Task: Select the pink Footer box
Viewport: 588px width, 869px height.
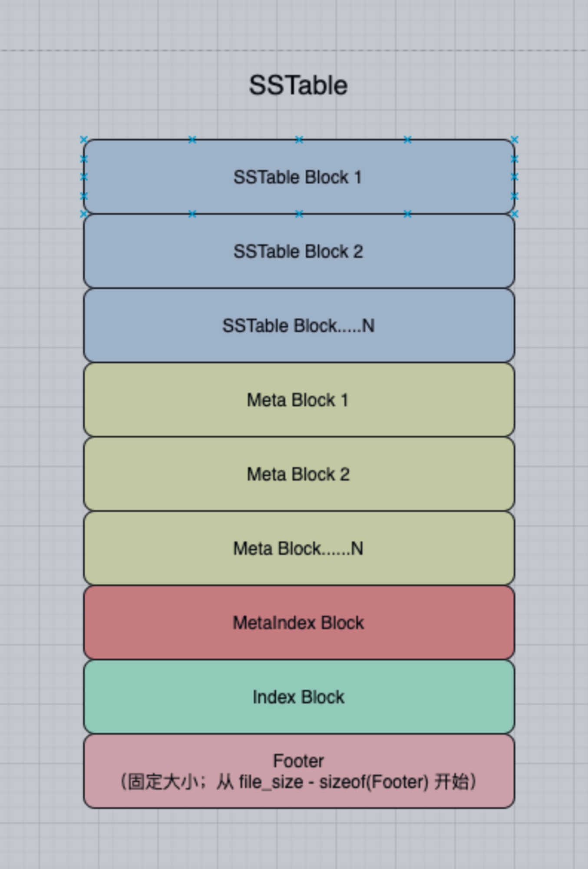Action: point(299,771)
